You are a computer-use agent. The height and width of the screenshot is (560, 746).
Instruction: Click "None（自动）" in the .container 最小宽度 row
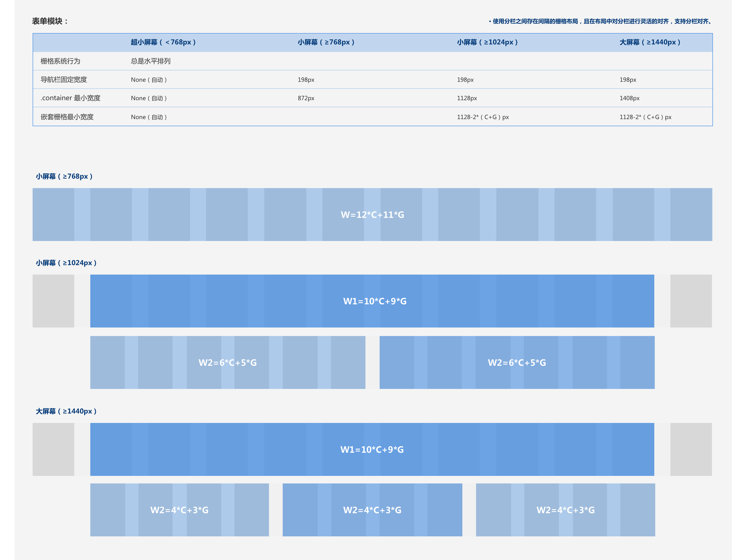(149, 99)
